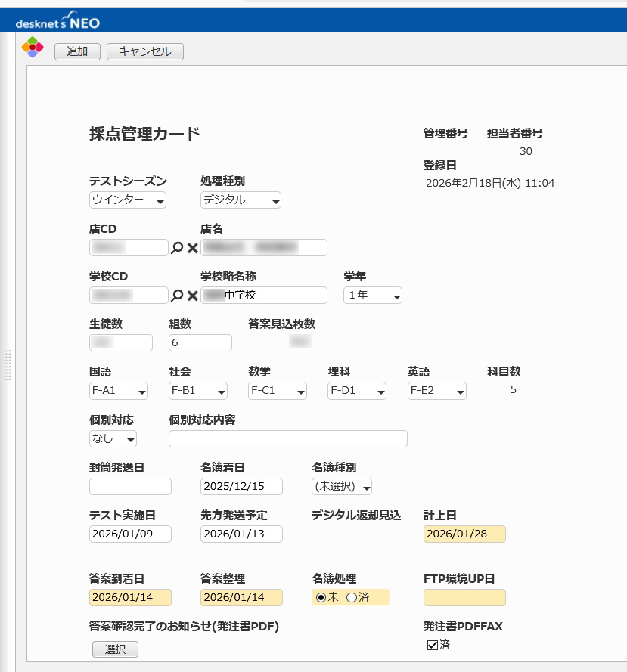This screenshot has width=627, height=672.
Task: Click the desknet's NEO logo
Action: click(x=57, y=20)
